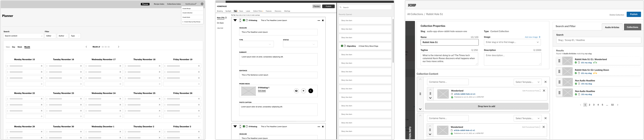
Task: Remove the first container with X
Action: pos(546,82)
